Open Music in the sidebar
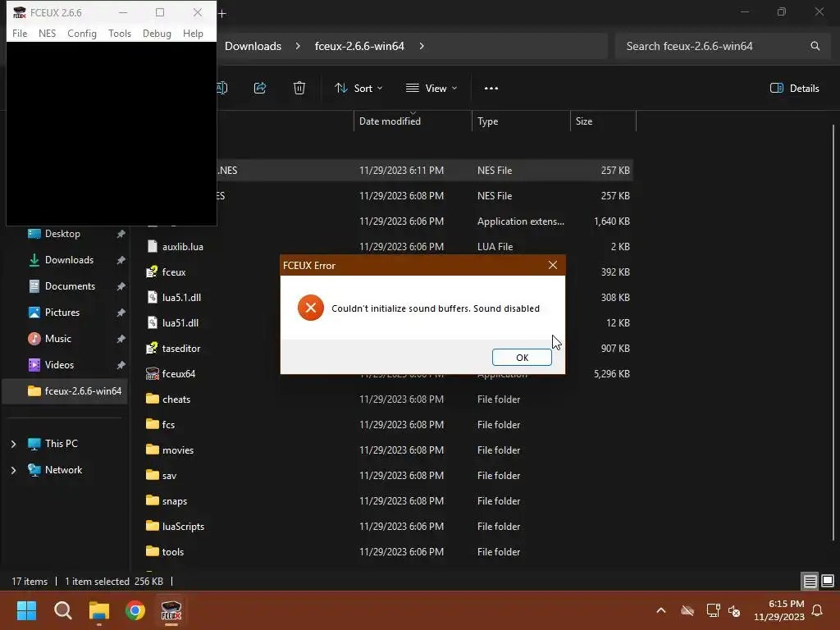Image resolution: width=840 pixels, height=630 pixels. (x=58, y=339)
